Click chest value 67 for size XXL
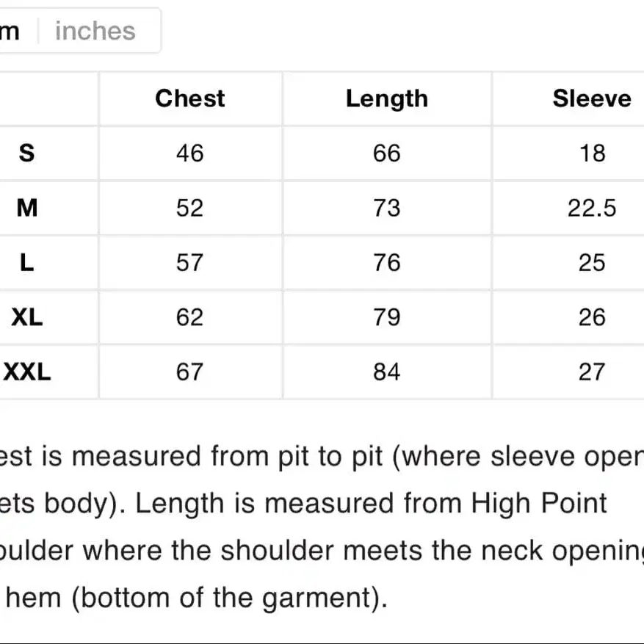The width and height of the screenshot is (644, 644). point(189,372)
